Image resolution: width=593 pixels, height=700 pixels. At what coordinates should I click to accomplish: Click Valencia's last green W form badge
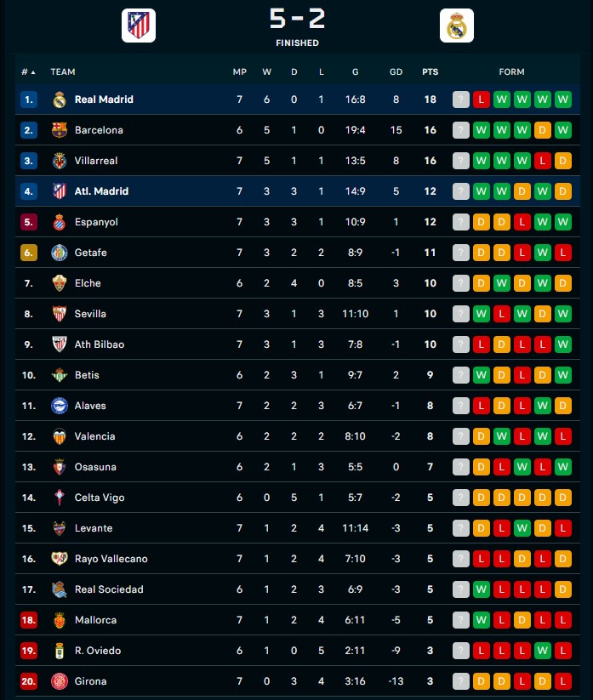(x=543, y=436)
